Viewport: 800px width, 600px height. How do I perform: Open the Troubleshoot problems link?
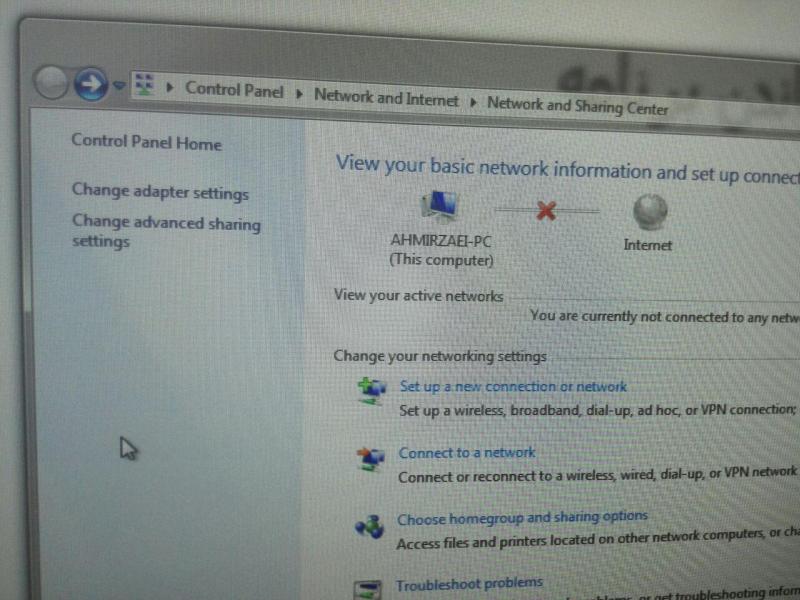pos(469,584)
